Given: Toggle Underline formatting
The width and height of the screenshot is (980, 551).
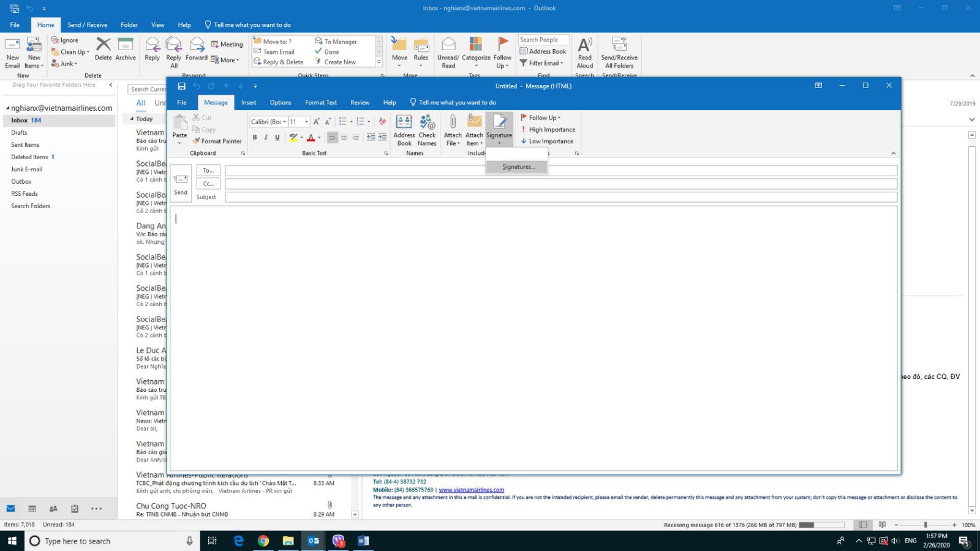Looking at the screenshot, I should tap(277, 137).
